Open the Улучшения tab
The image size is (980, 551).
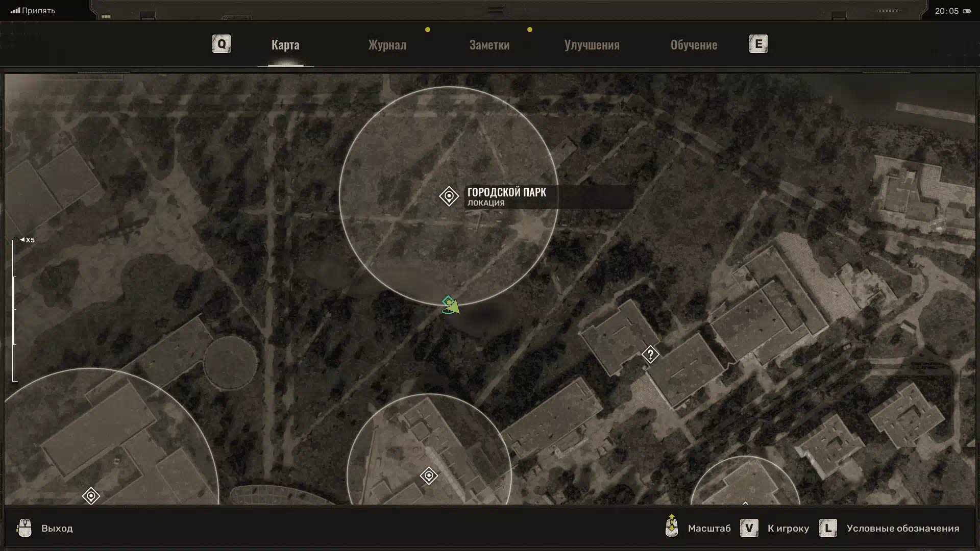pos(592,45)
